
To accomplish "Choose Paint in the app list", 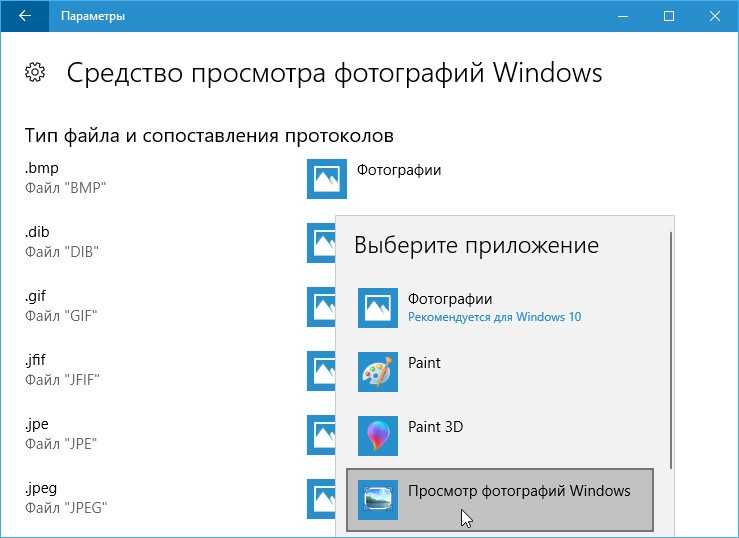I will tap(500, 372).
